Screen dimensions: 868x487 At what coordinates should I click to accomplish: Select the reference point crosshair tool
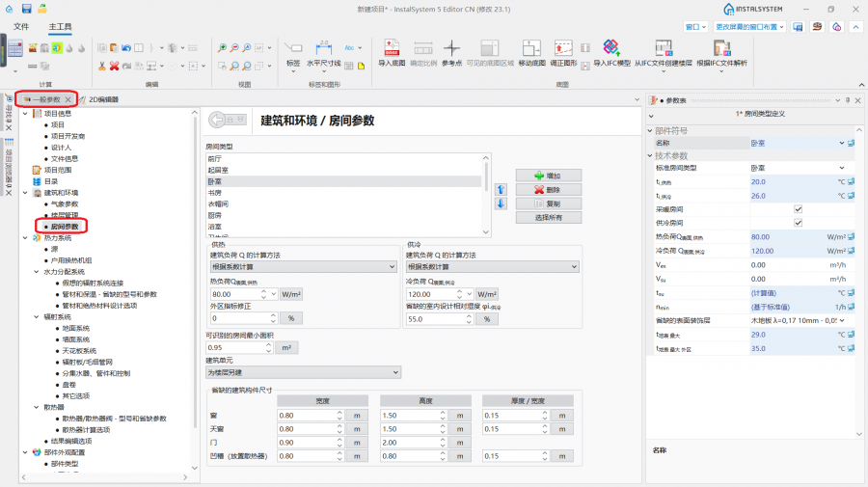click(x=451, y=50)
